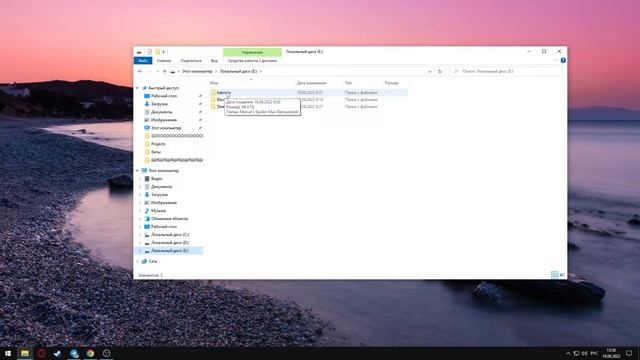Viewport: 640px width, 360px height.
Task: Open pinned Изображения under quick access
Action: (164, 120)
